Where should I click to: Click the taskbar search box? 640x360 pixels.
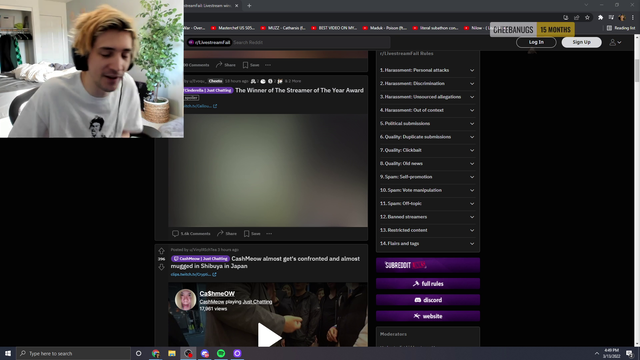point(73,353)
